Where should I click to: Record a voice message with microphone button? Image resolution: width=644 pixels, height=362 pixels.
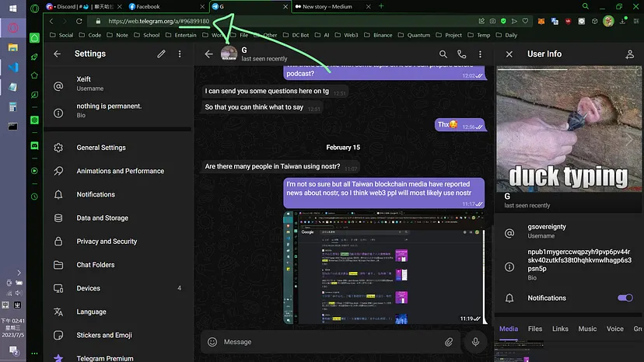click(x=475, y=341)
